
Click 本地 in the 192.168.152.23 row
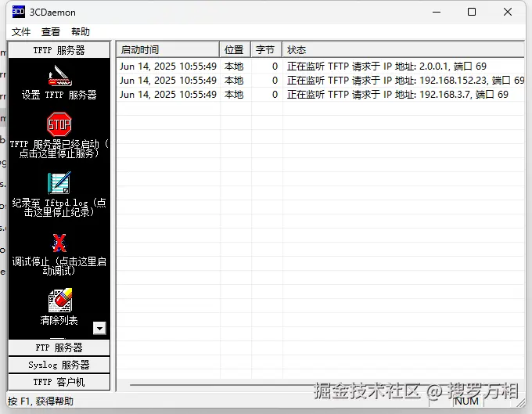click(234, 81)
